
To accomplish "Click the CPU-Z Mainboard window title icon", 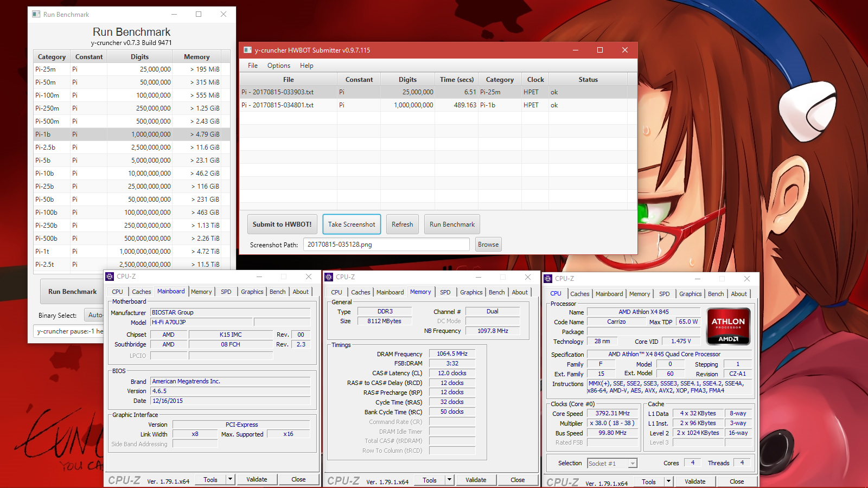I will 110,276.
